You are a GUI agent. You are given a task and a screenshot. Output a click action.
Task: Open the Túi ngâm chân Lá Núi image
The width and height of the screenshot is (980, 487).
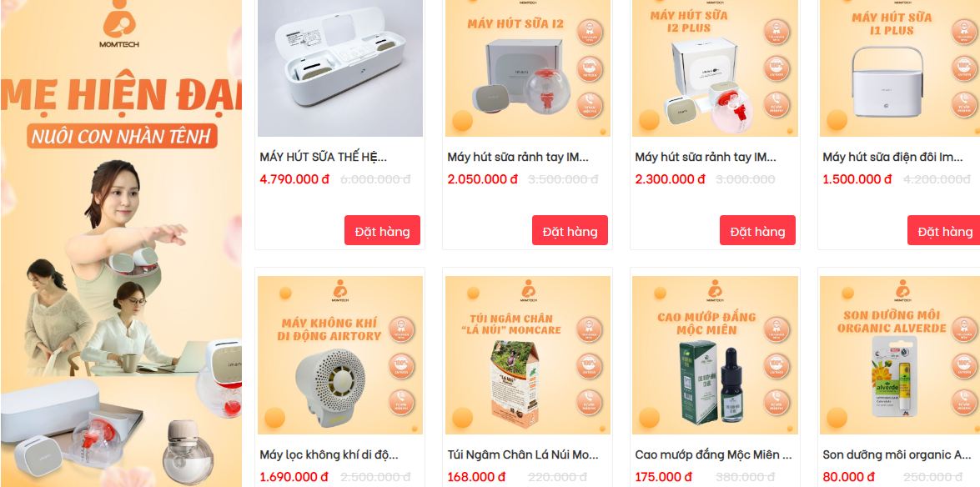527,355
